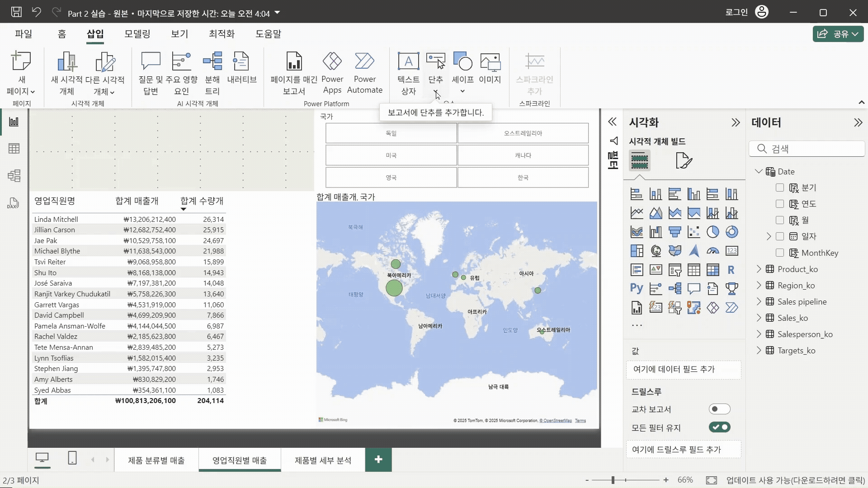The height and width of the screenshot is (488, 868).
Task: Open the 도움말 ribbon tab
Action: click(268, 34)
